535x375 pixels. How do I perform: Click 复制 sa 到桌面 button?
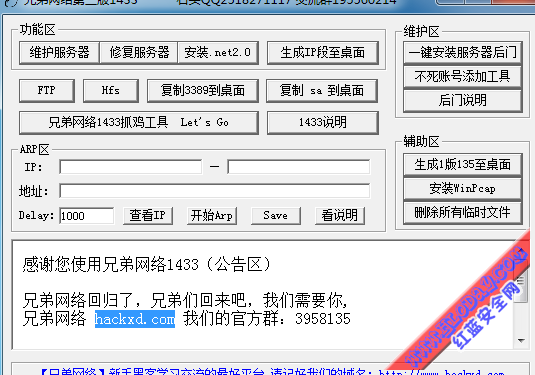322,91
